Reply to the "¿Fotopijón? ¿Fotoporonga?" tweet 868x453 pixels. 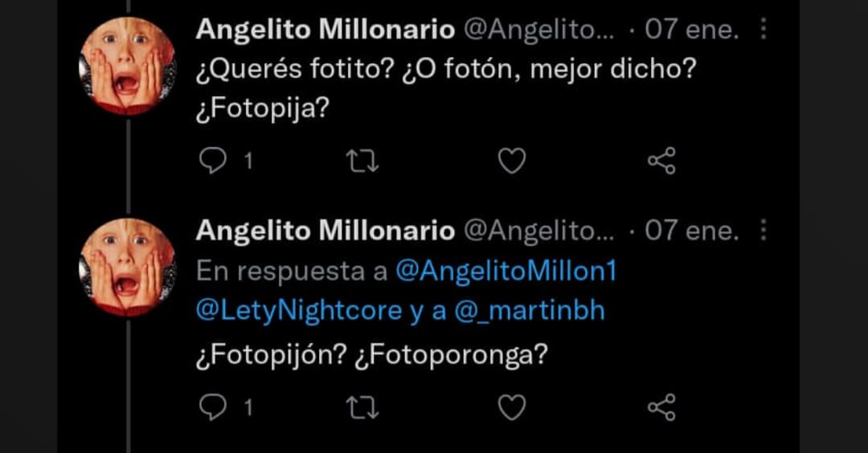[x=213, y=407]
